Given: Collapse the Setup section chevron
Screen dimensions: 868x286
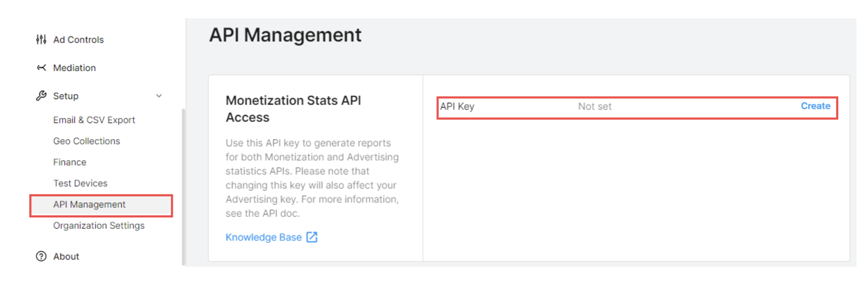Looking at the screenshot, I should pyautogui.click(x=159, y=96).
